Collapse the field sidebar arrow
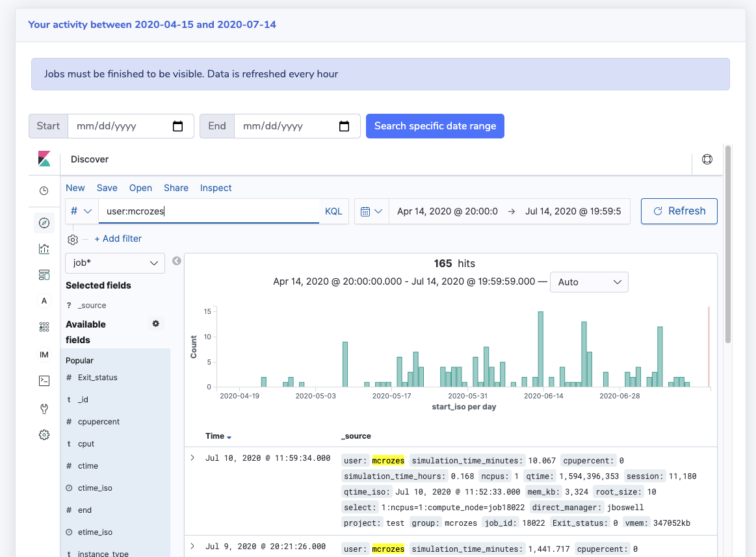The width and height of the screenshot is (756, 557). click(176, 261)
